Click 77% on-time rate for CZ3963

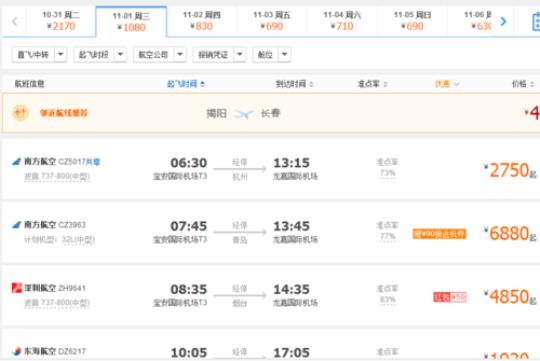tap(387, 236)
